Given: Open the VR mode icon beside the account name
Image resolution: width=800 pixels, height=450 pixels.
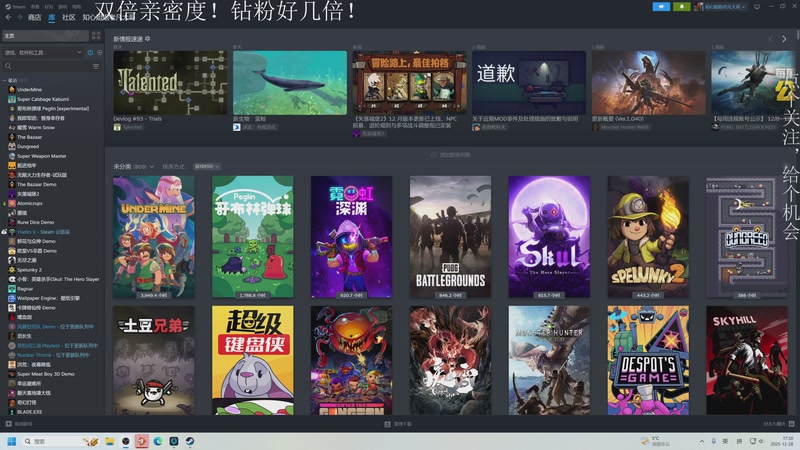Looking at the screenshot, I should 757,7.
